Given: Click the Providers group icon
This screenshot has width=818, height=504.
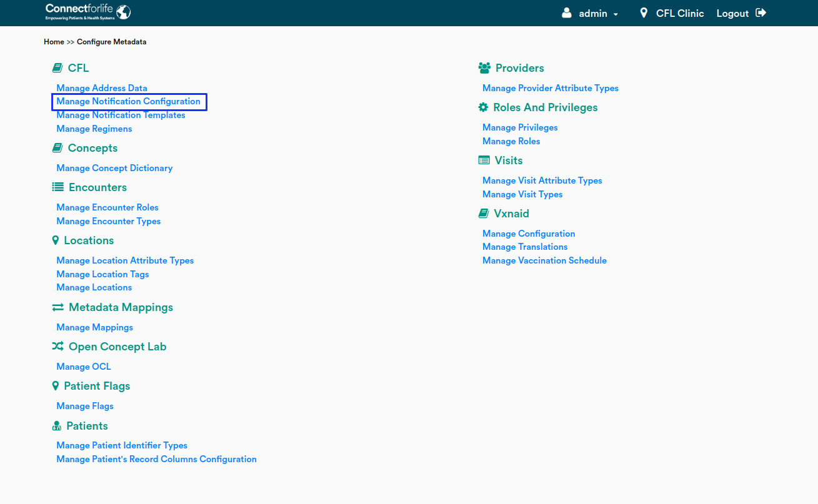Looking at the screenshot, I should (x=484, y=67).
